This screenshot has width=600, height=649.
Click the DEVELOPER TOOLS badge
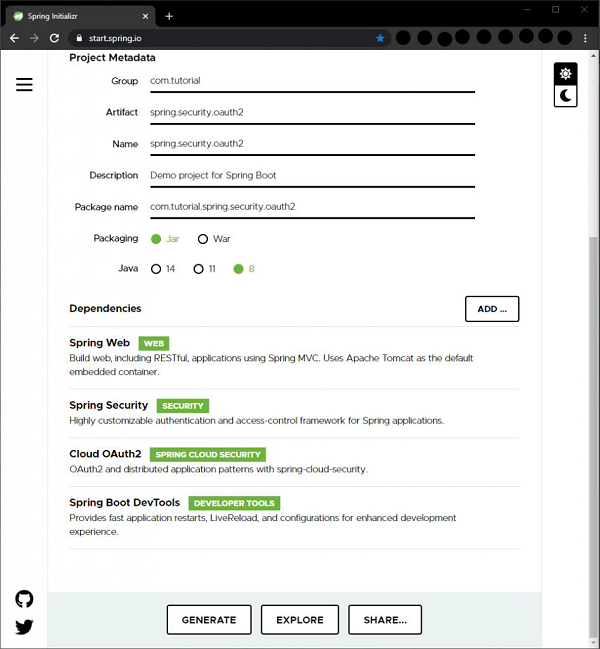click(234, 503)
